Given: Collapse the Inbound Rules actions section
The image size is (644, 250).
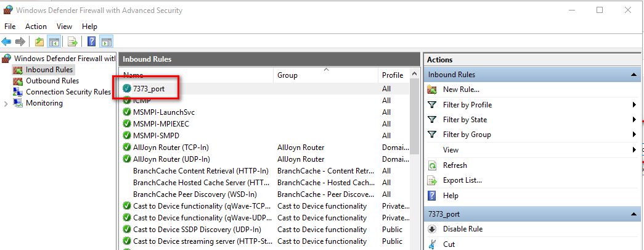Looking at the screenshot, I should (634, 75).
